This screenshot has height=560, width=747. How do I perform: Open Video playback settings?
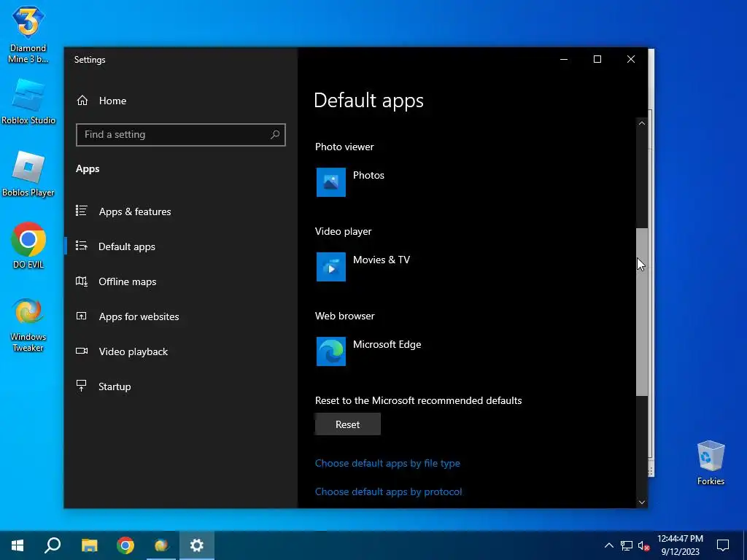point(133,351)
